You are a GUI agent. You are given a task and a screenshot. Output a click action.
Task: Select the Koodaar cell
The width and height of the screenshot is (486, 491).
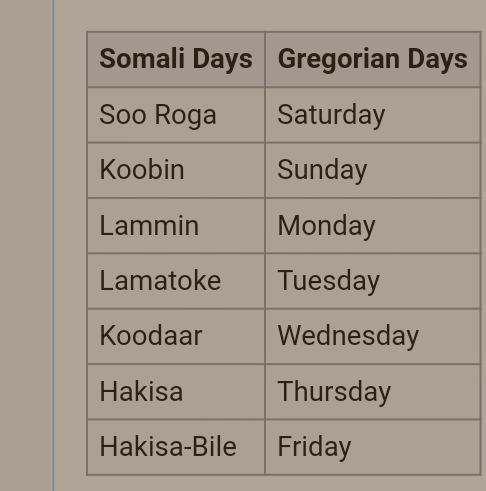click(x=176, y=336)
